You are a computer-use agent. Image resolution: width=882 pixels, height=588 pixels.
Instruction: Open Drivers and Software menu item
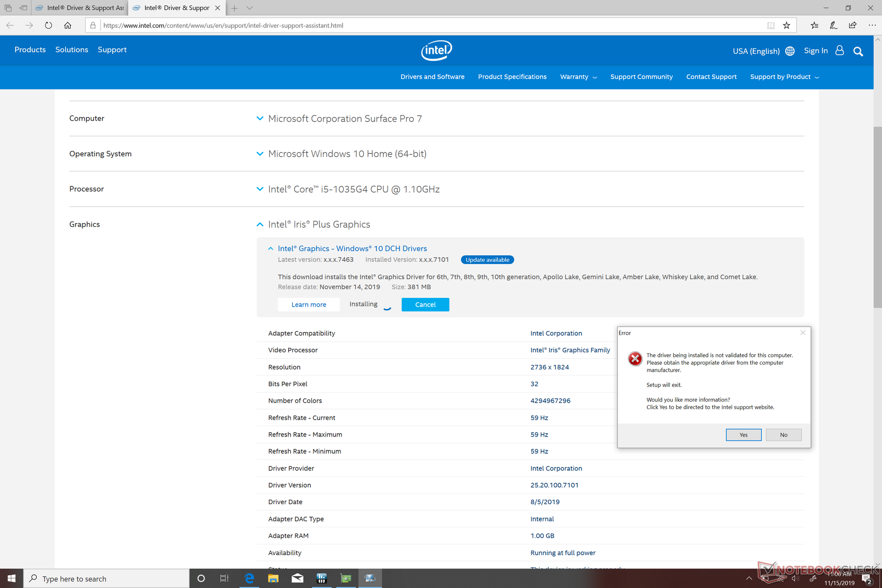click(x=432, y=77)
